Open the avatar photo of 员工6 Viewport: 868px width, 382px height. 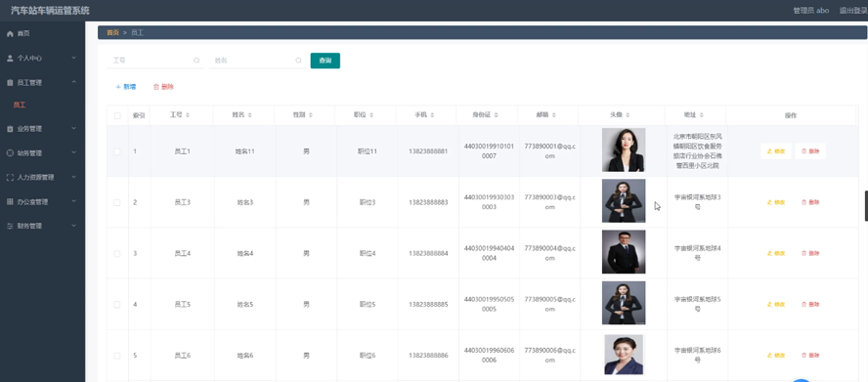coord(624,355)
